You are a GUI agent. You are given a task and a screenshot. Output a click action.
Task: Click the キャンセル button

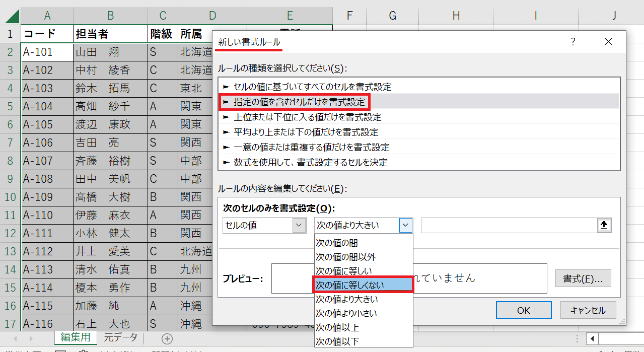pos(588,310)
